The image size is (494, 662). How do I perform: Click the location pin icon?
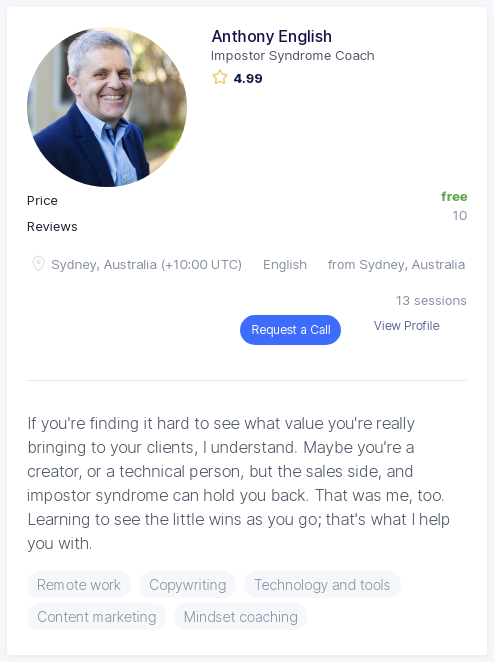38,264
